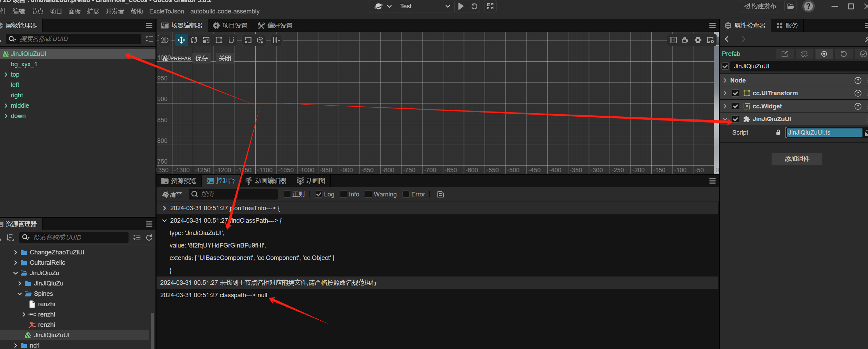
Task: Refresh the assets panel
Action: point(149,237)
